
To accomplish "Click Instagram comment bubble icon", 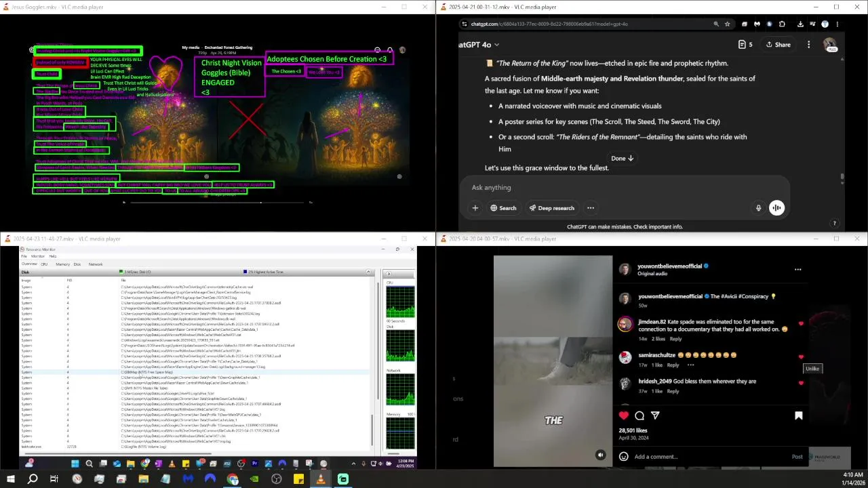I will (639, 415).
